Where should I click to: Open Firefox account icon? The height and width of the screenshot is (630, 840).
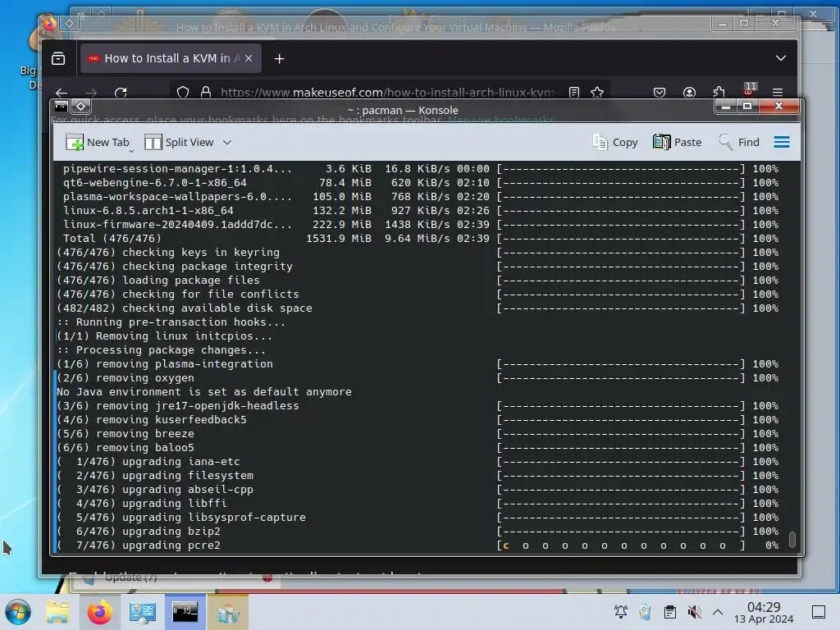click(689, 92)
